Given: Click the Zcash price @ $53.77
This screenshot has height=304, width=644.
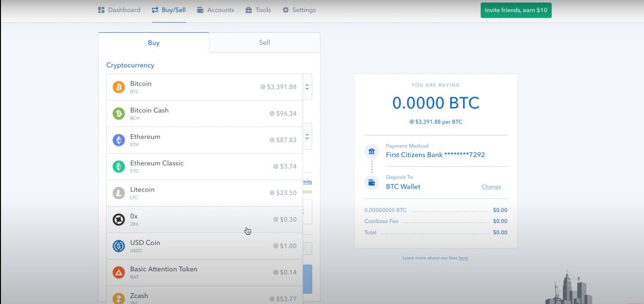Looking at the screenshot, I should [x=283, y=299].
